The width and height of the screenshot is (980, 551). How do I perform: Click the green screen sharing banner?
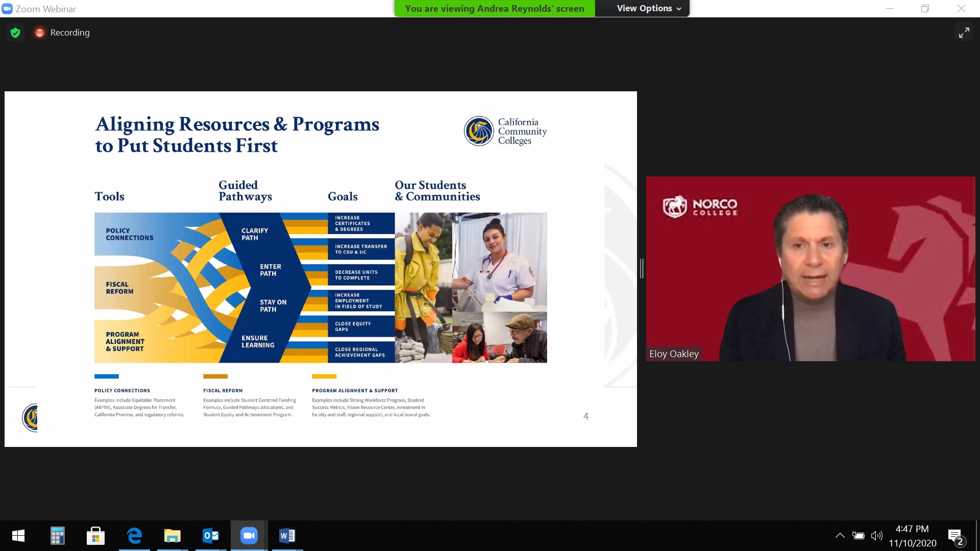click(x=494, y=8)
